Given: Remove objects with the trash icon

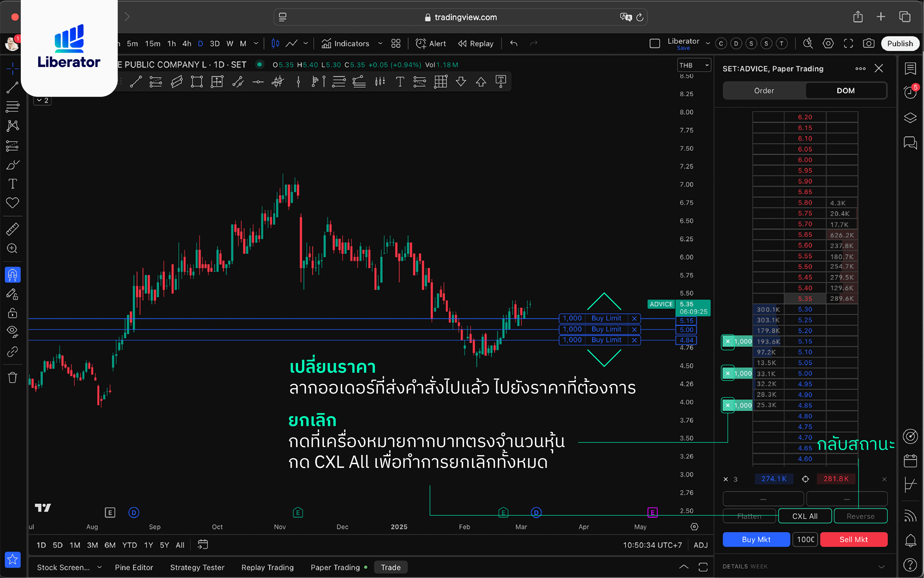Looking at the screenshot, I should point(12,378).
